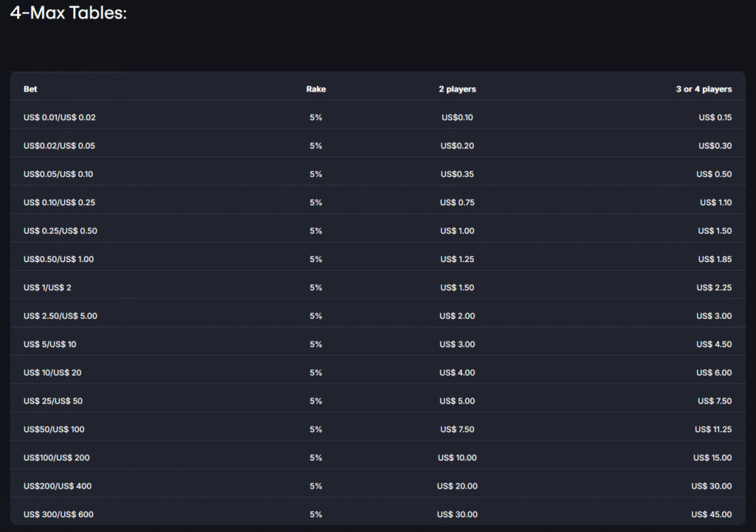Click the "Rake" column header
The image size is (756, 532).
pyautogui.click(x=316, y=89)
